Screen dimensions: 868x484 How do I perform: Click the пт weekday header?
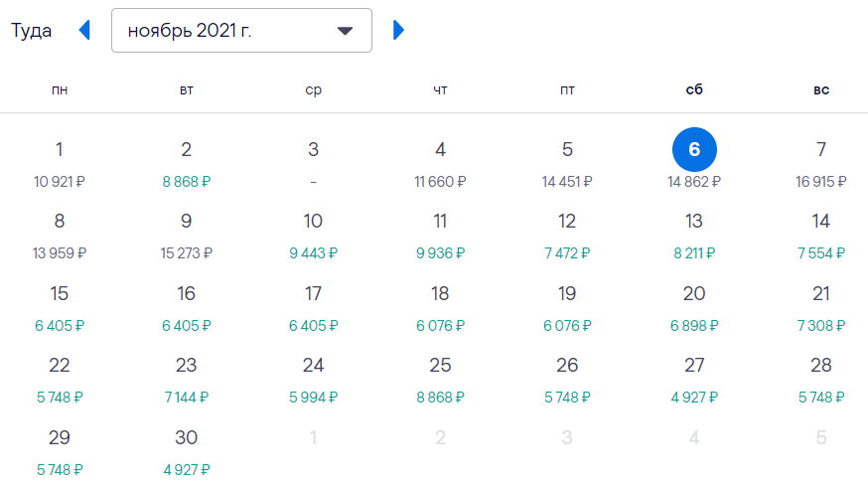click(567, 89)
